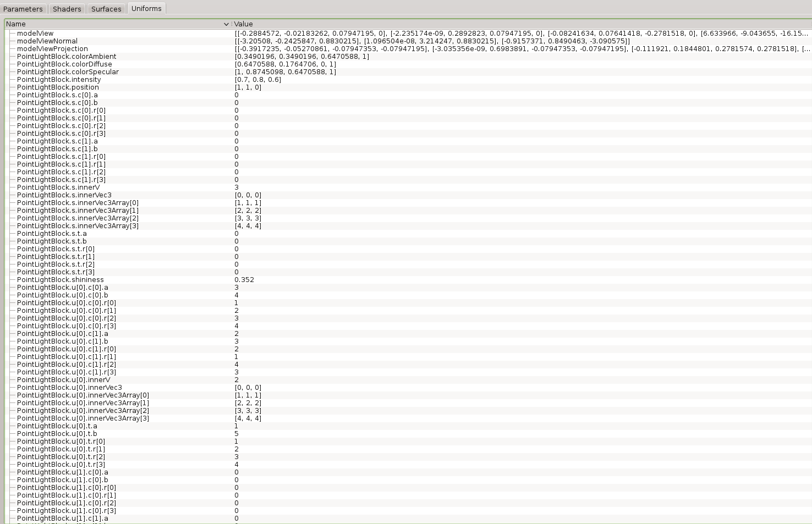Click the Uniforms tab
The image size is (812, 524).
(146, 8)
